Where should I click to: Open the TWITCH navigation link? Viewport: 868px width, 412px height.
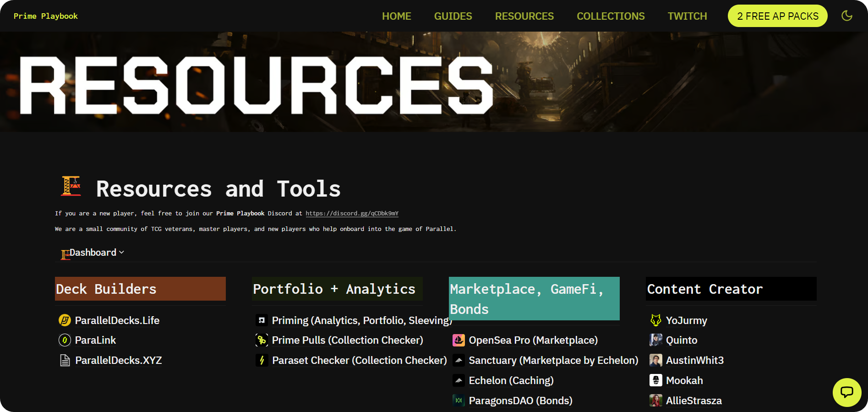[x=687, y=16]
